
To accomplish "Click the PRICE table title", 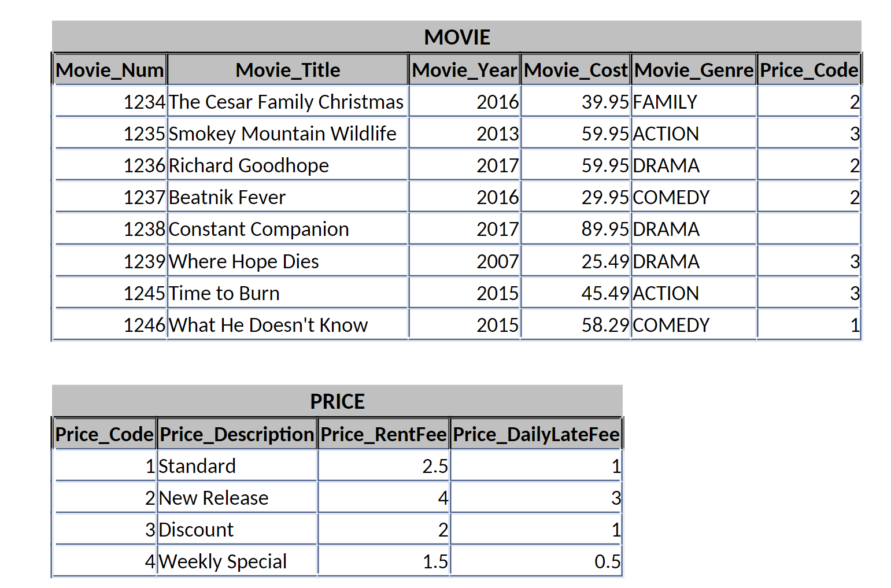I will (337, 401).
